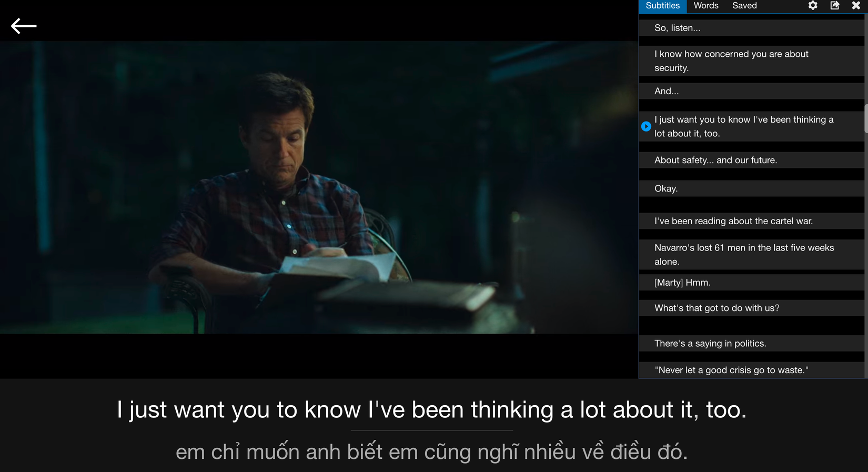Jump to "I've been reading about the cartel war."
The image size is (868, 472).
point(752,221)
